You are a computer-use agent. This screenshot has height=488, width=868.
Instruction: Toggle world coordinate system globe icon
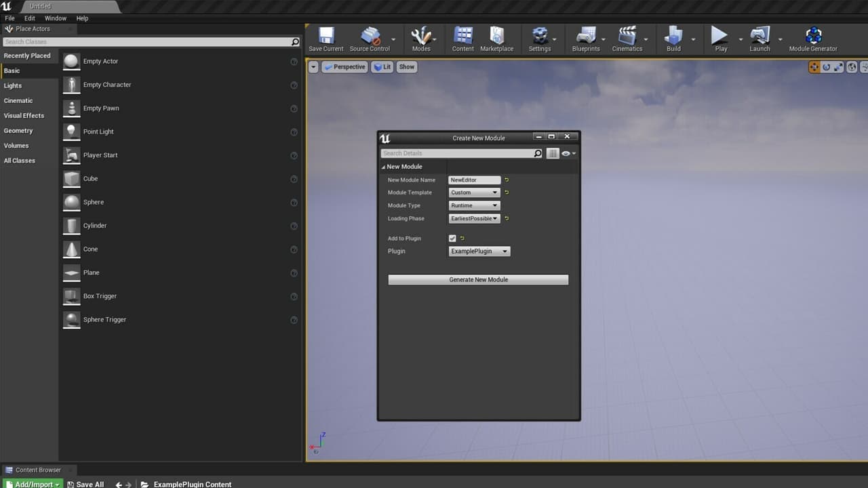click(852, 67)
